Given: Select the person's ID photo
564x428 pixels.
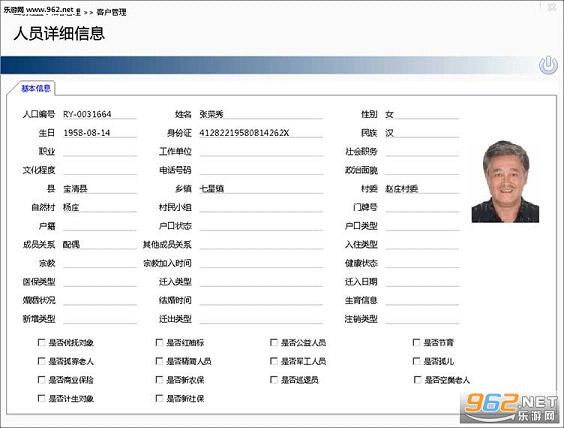Looking at the screenshot, I should (x=505, y=181).
